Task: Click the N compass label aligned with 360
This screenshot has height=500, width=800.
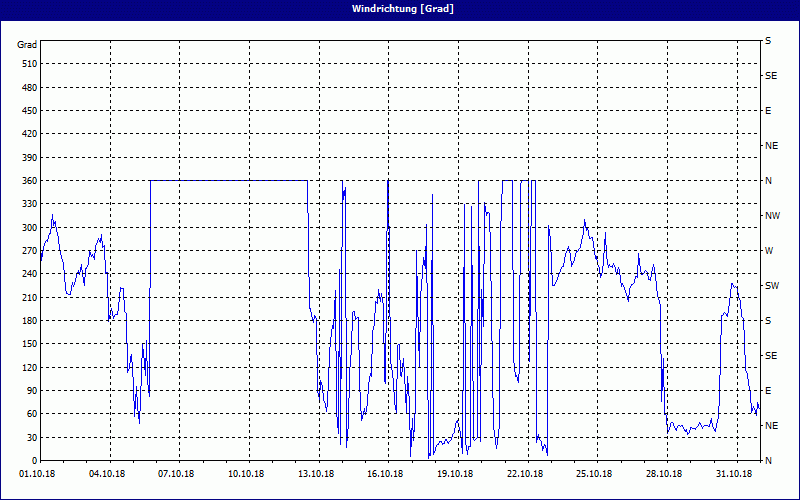Action: 768,181
